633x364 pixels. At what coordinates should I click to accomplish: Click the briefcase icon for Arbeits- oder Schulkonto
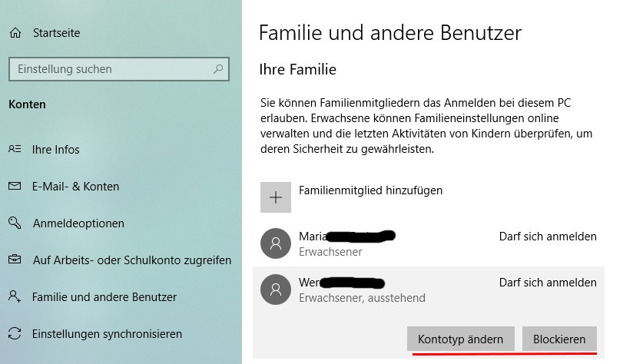(x=15, y=260)
